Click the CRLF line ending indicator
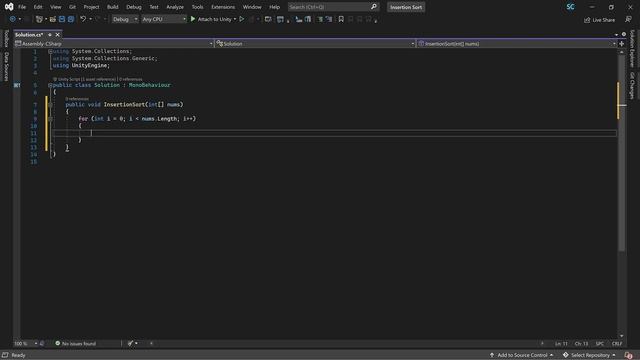 (x=617, y=344)
